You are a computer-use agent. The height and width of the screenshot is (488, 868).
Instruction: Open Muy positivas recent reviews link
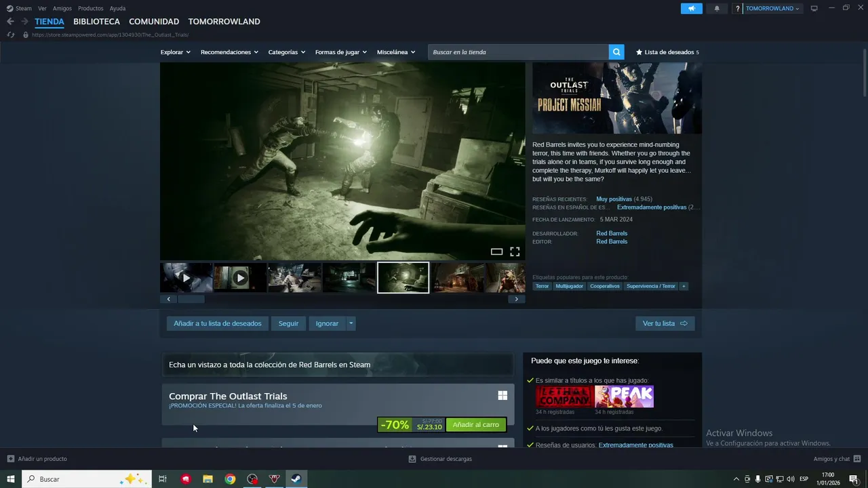pyautogui.click(x=614, y=199)
